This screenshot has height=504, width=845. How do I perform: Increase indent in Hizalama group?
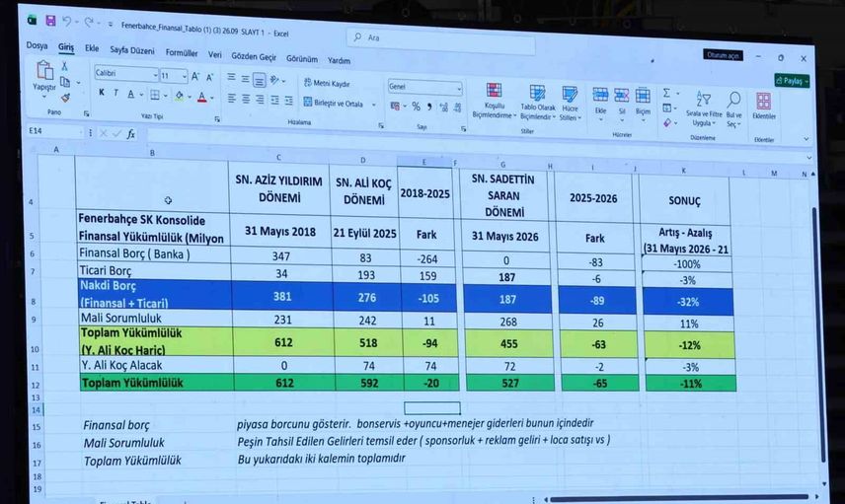[x=289, y=101]
